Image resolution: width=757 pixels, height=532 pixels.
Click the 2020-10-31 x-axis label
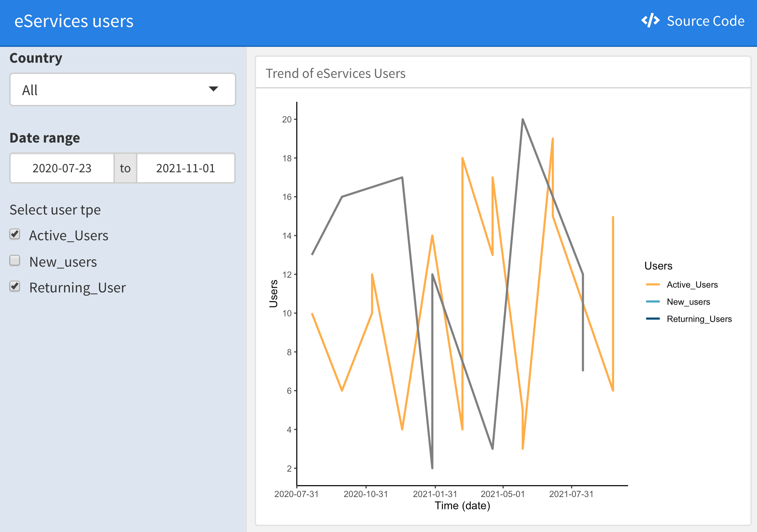click(366, 494)
